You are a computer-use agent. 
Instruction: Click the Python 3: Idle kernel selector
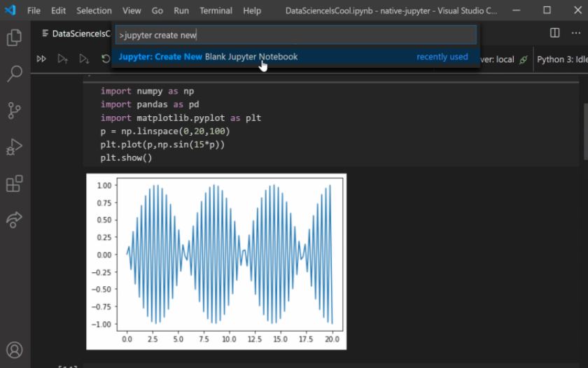[x=561, y=59]
